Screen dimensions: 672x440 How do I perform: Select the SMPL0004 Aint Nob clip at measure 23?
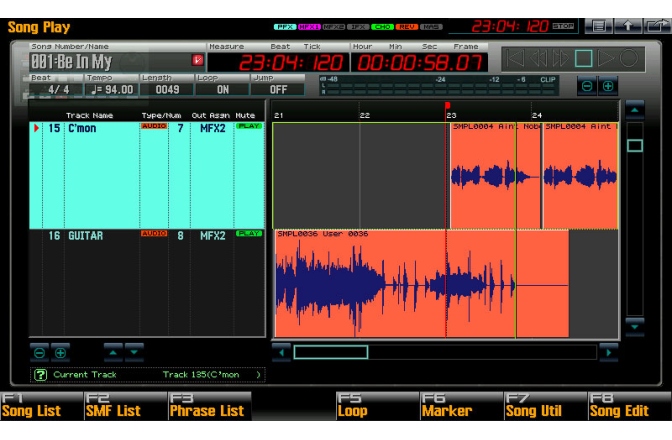[x=496, y=176]
